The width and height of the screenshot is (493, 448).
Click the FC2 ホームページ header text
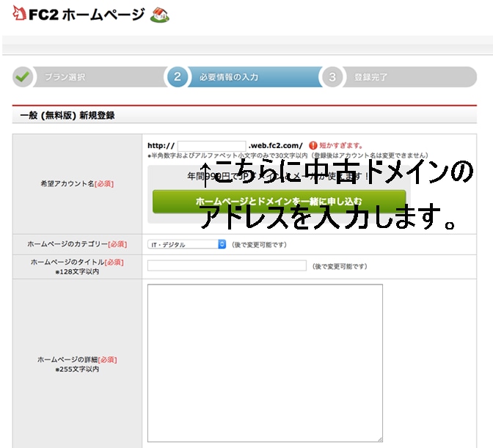pos(87,15)
